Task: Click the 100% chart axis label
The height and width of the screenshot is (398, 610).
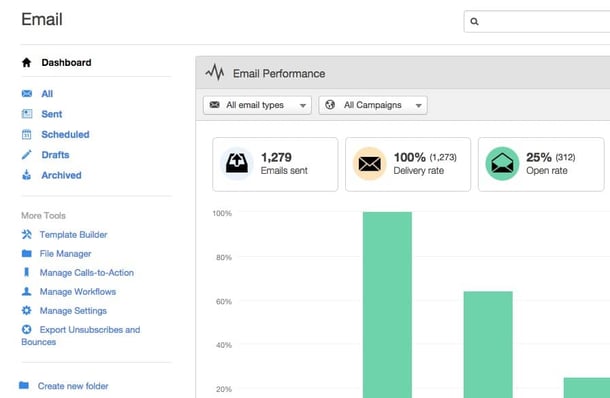Action: pos(222,213)
